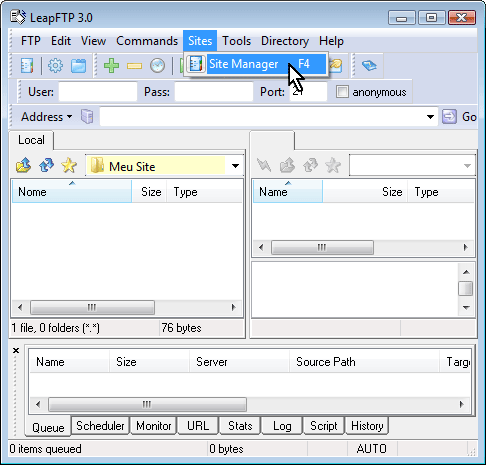Switch to the Script tab
Screen dimensions: 486x465
pyautogui.click(x=323, y=426)
